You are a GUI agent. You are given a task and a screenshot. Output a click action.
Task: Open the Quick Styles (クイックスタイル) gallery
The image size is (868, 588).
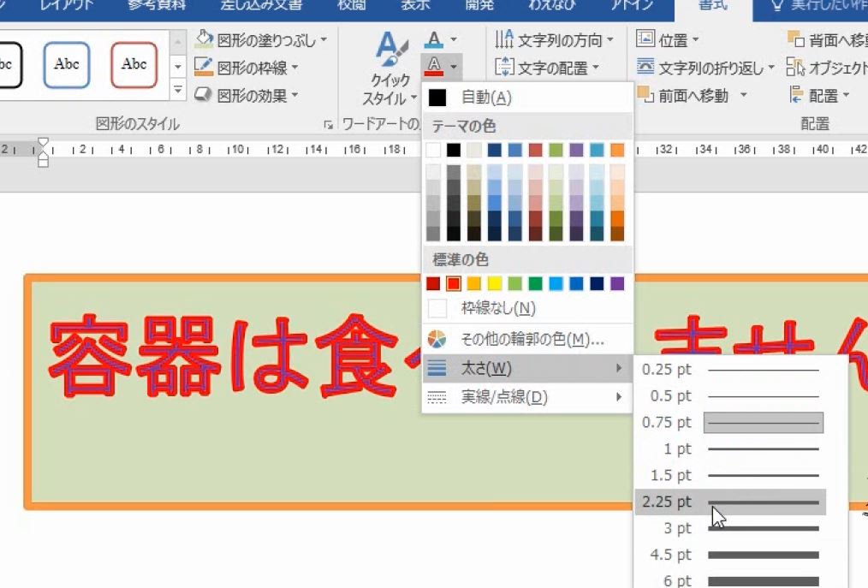click(x=390, y=68)
